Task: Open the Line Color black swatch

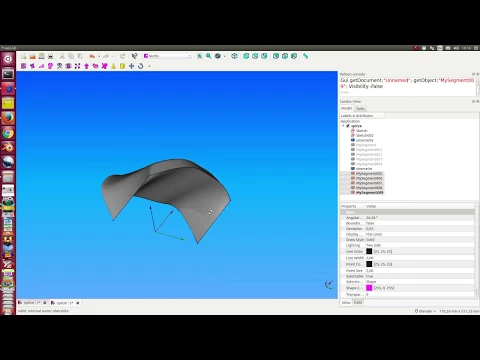Action: 369,251
